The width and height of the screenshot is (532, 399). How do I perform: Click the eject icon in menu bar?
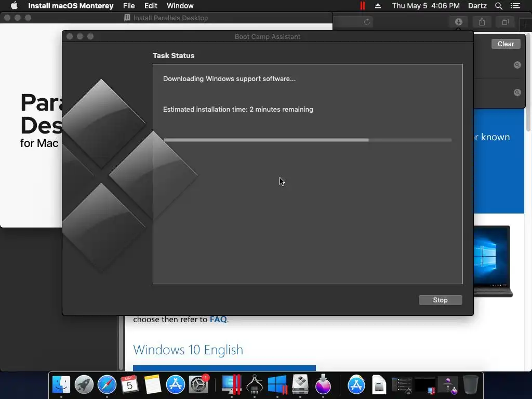[378, 6]
